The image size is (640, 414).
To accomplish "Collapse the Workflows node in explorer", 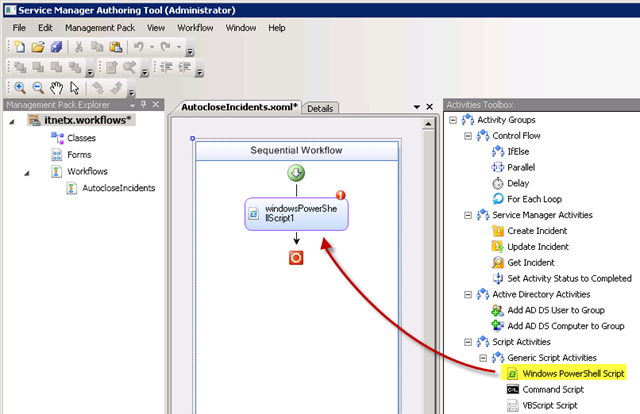I will (38, 171).
